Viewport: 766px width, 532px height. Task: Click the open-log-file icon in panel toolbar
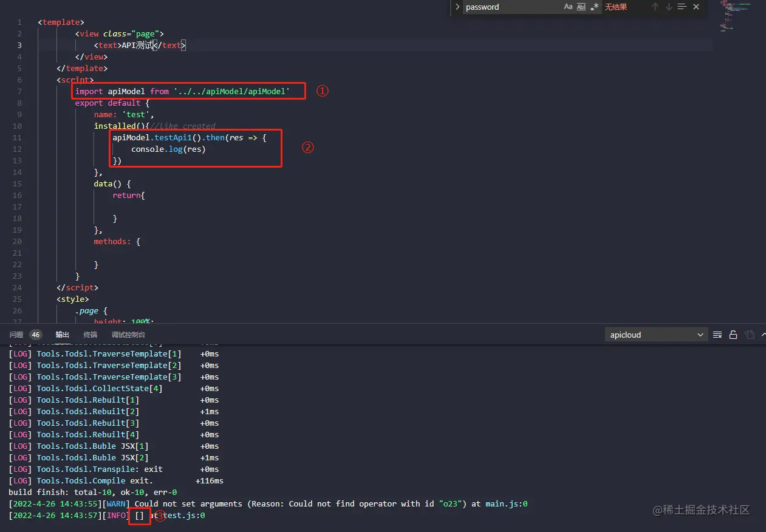point(750,335)
